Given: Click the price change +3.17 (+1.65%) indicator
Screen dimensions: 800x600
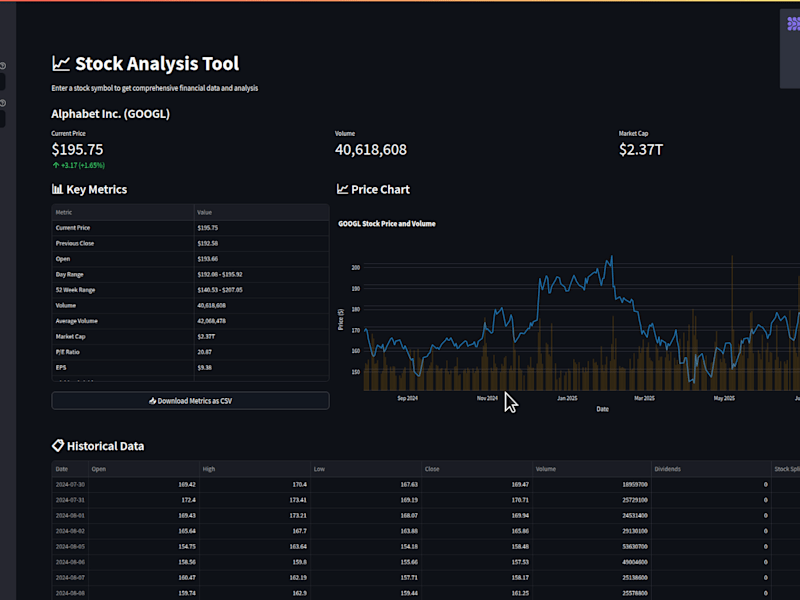Looking at the screenshot, I should tap(79, 165).
